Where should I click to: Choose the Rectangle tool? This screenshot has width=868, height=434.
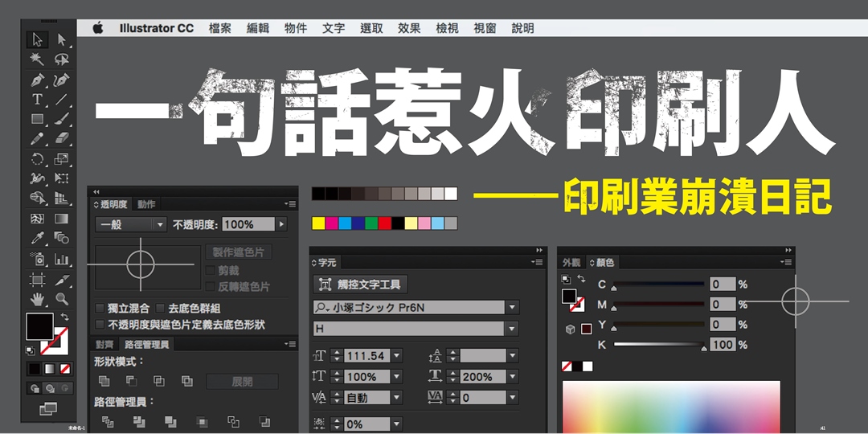pos(37,119)
